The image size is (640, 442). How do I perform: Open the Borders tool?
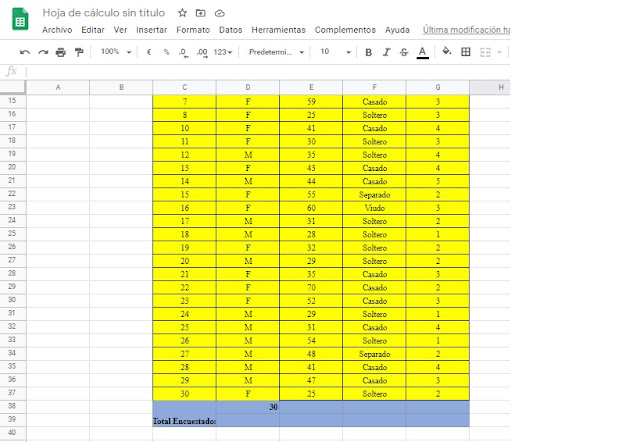coord(466,52)
